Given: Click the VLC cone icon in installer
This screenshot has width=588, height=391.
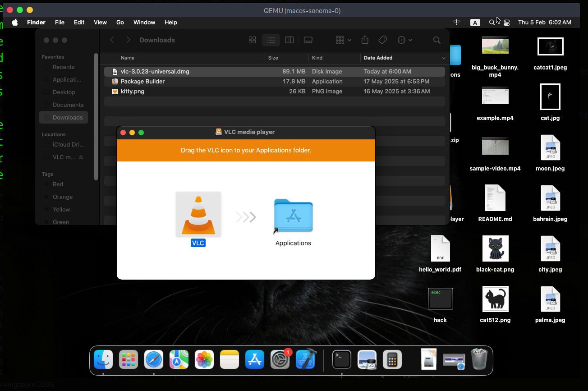Looking at the screenshot, I should (198, 215).
